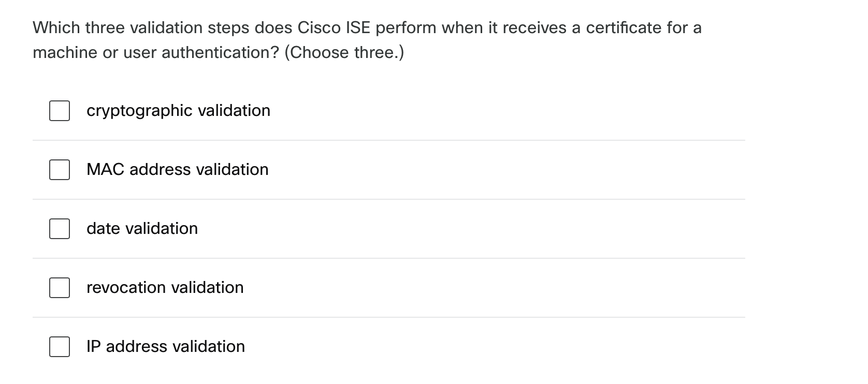Image resolution: width=868 pixels, height=384 pixels.
Task: Click the text date validation
Action: coord(142,228)
